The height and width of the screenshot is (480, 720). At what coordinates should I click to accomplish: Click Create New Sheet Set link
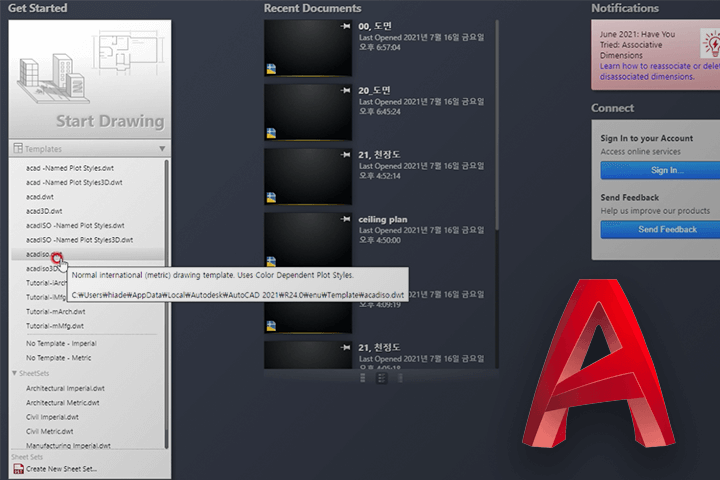62,469
